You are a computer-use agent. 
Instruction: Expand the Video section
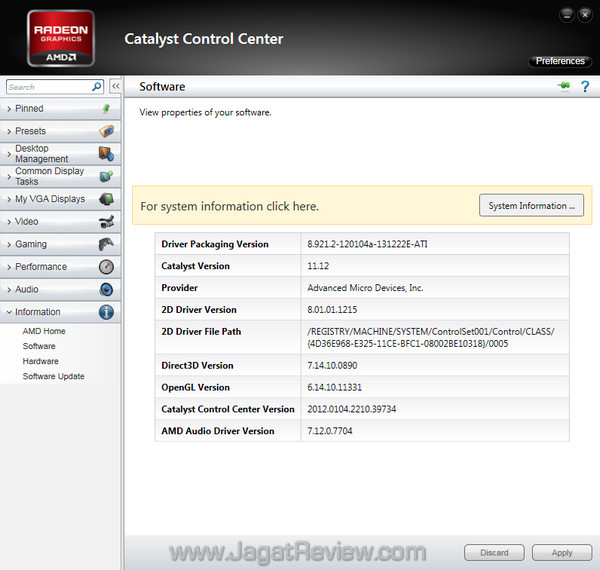tap(60, 221)
